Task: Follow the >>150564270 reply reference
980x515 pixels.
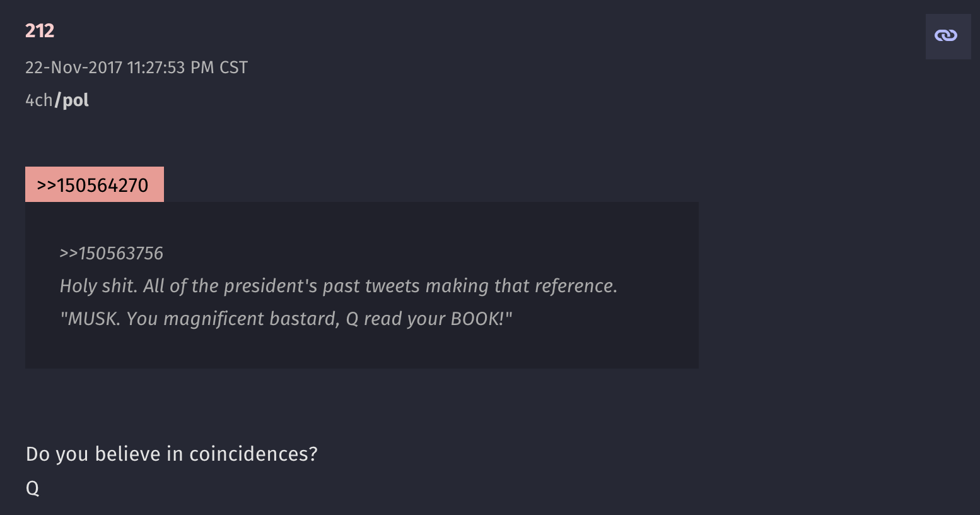Action: [93, 185]
